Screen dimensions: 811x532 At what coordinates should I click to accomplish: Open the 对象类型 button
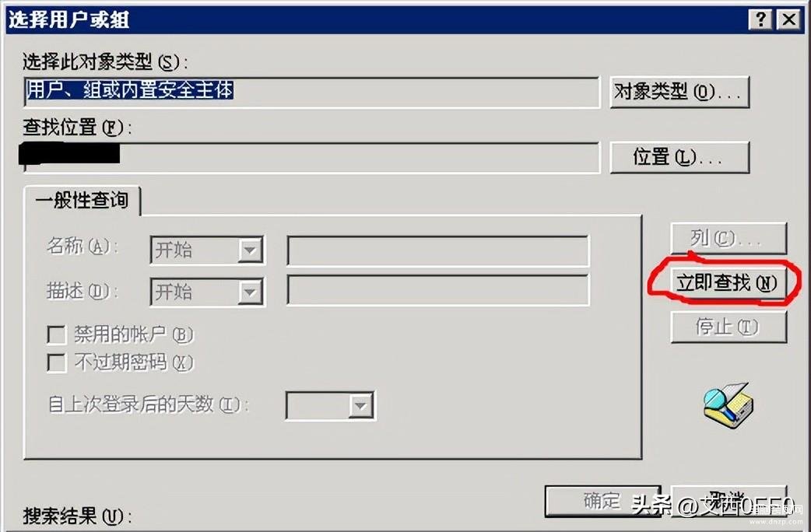click(679, 92)
